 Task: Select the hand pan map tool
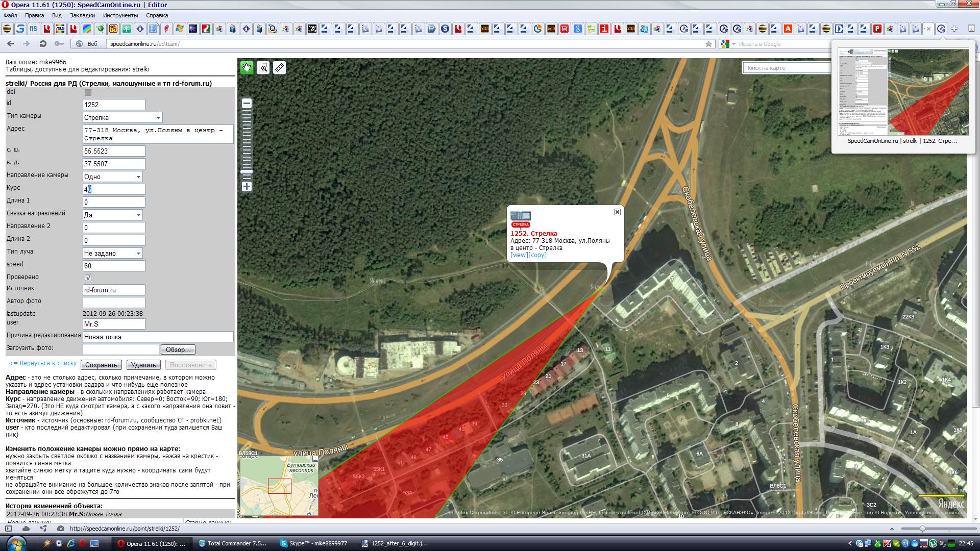coord(247,68)
